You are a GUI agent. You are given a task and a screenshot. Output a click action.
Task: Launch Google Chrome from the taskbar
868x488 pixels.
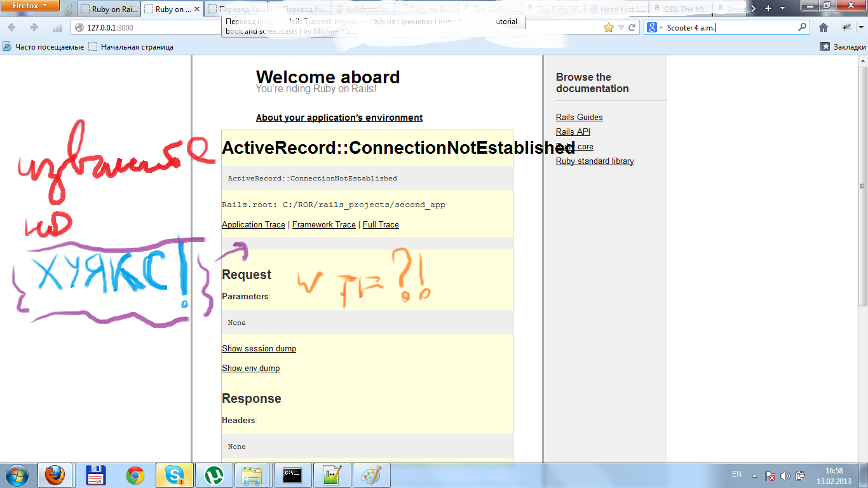tap(135, 475)
